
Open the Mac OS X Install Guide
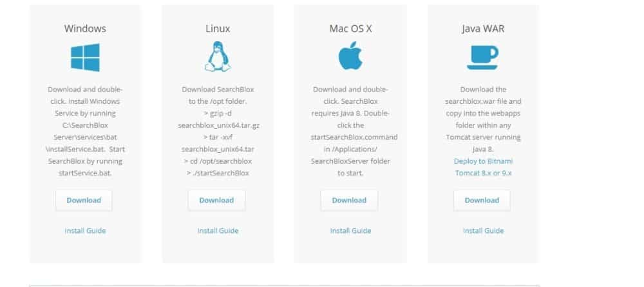[x=350, y=230]
